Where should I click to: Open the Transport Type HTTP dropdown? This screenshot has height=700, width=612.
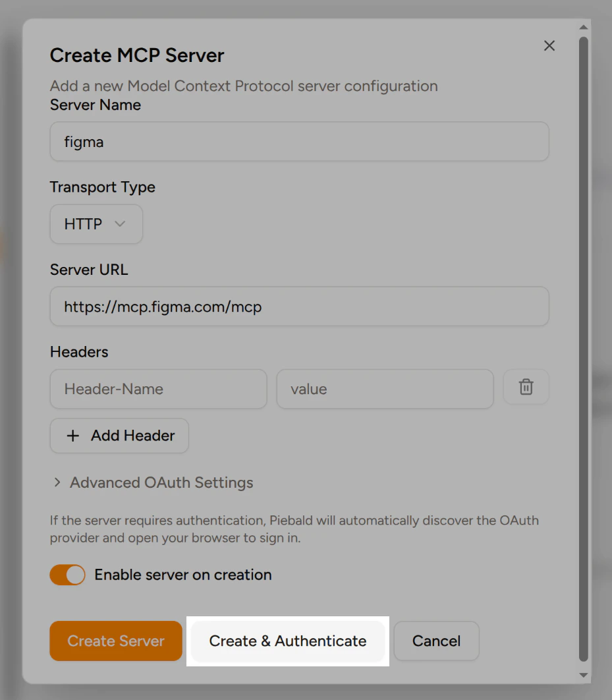point(96,224)
